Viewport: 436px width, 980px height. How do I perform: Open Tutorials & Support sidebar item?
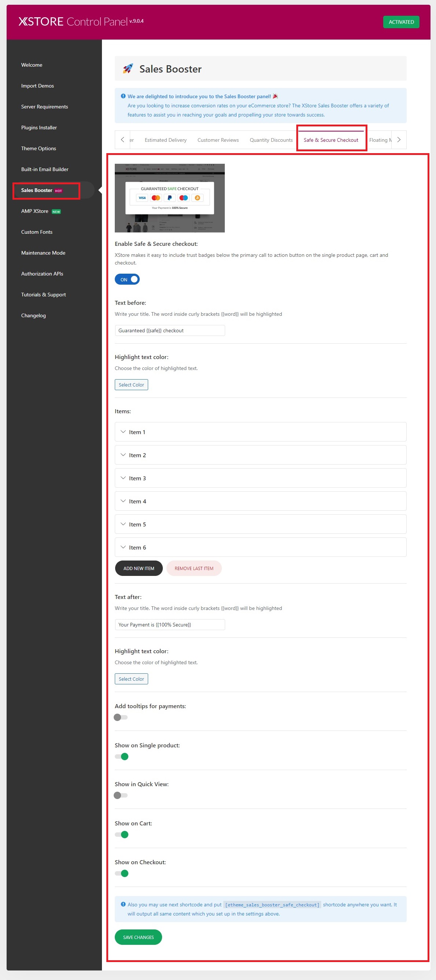[x=43, y=295]
